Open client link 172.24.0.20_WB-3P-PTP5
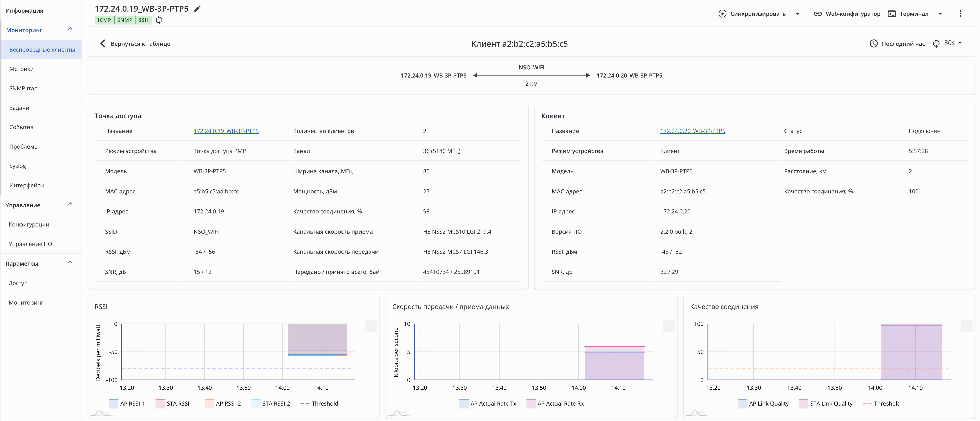This screenshot has height=421, width=980. 692,131
